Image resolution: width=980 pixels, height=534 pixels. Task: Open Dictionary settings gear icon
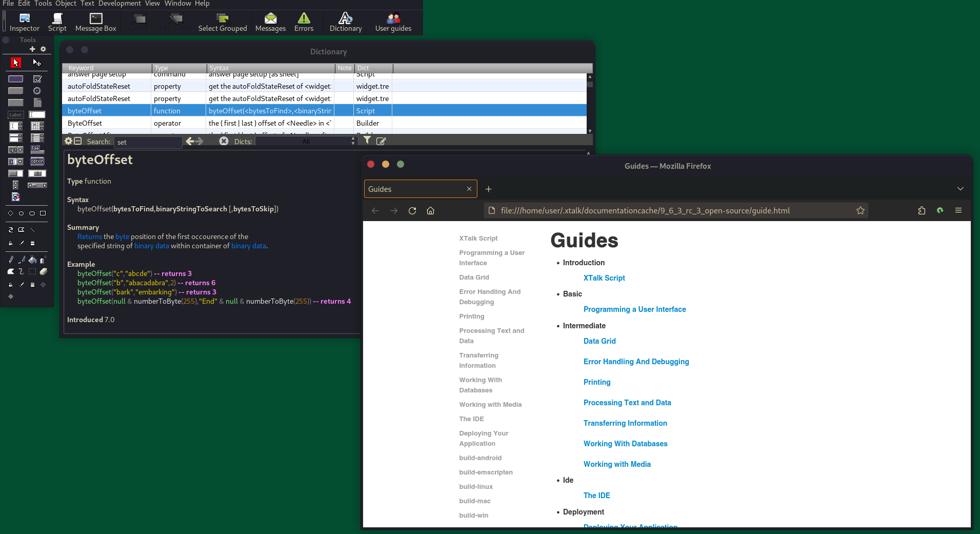(x=68, y=141)
